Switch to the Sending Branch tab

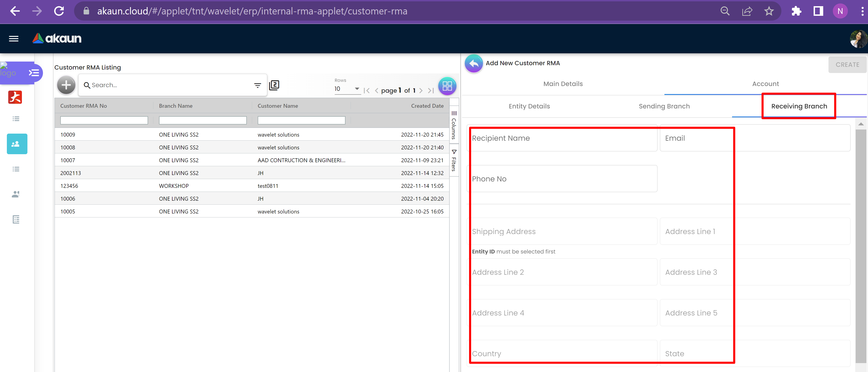pos(664,106)
